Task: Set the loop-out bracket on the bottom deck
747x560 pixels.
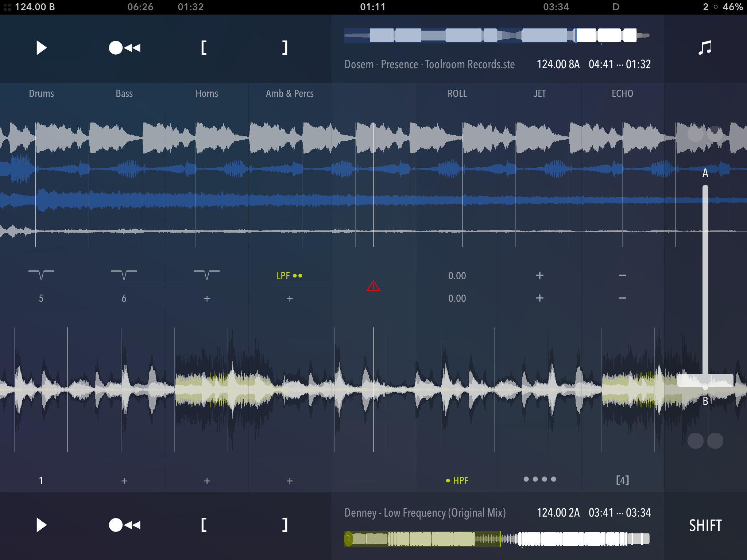Action: 285,525
